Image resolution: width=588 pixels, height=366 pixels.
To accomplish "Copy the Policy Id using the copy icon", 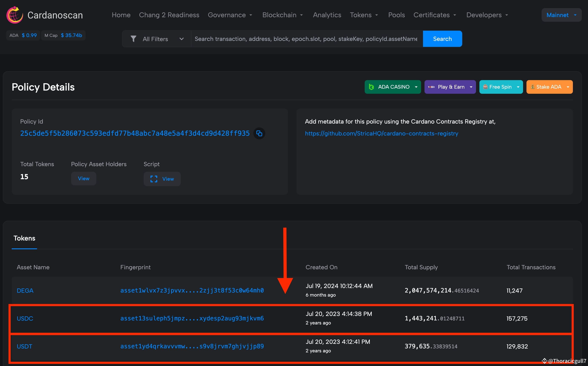I will (x=259, y=133).
